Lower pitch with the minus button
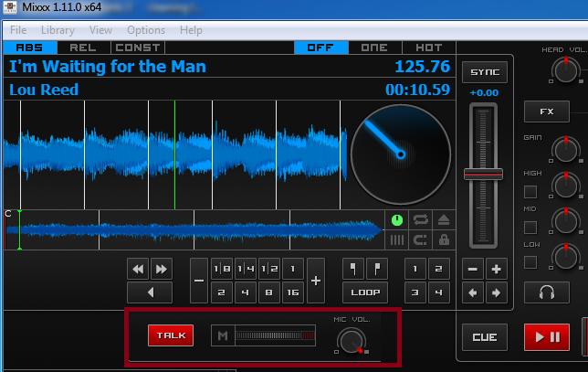Image resolution: width=588 pixels, height=372 pixels. (473, 269)
